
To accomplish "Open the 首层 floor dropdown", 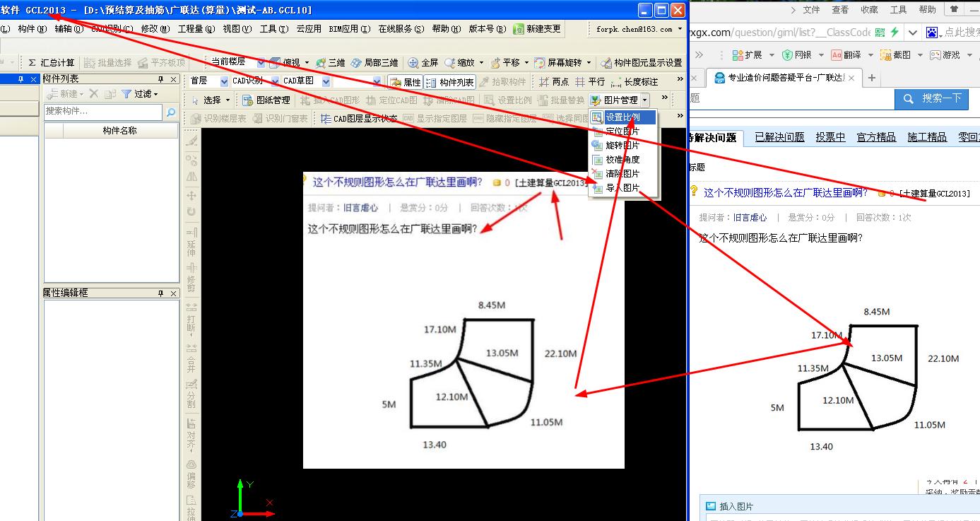I will point(225,82).
